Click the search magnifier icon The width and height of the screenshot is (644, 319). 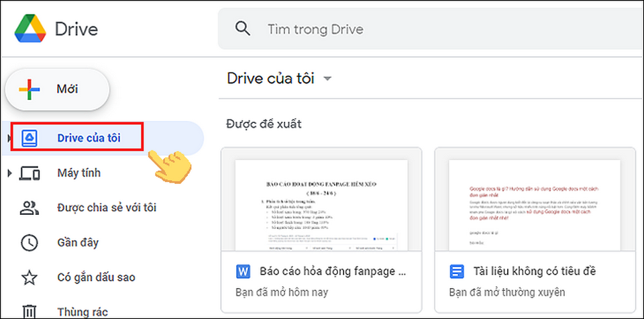[x=242, y=29]
